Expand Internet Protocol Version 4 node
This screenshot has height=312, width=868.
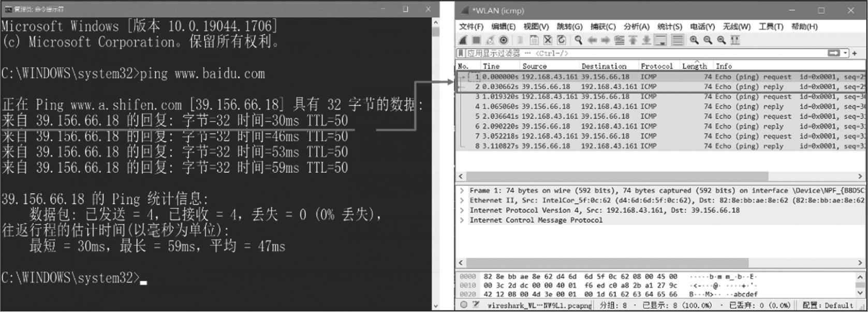pyautogui.click(x=462, y=210)
